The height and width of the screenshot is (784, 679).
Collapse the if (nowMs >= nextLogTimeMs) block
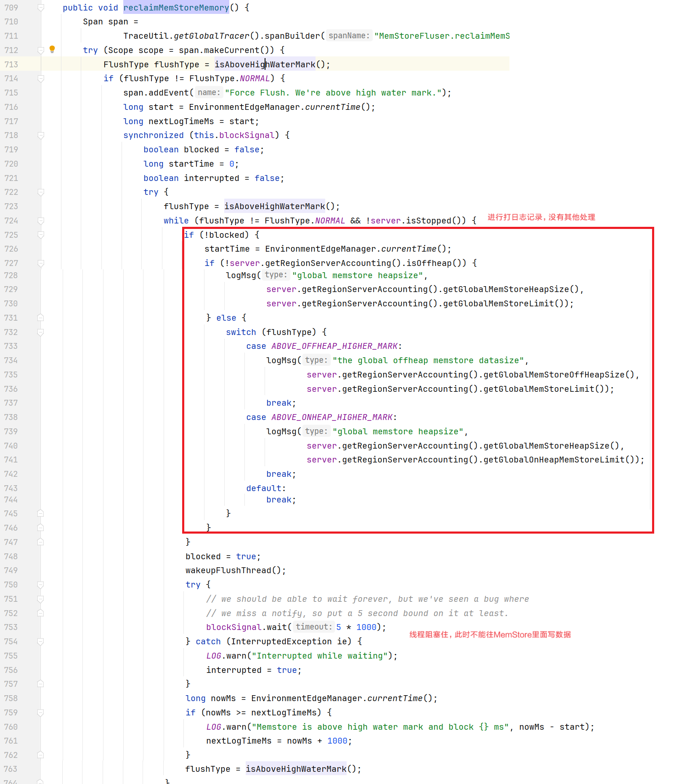click(x=41, y=713)
